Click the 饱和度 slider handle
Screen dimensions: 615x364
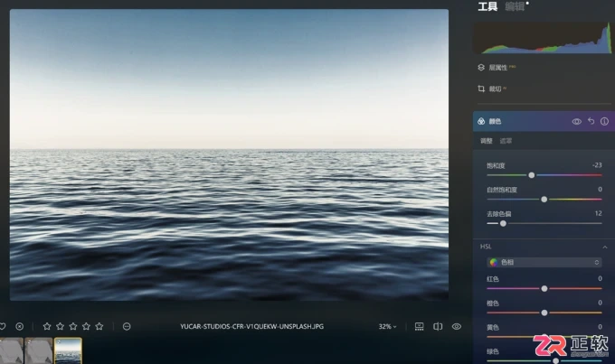tap(532, 175)
